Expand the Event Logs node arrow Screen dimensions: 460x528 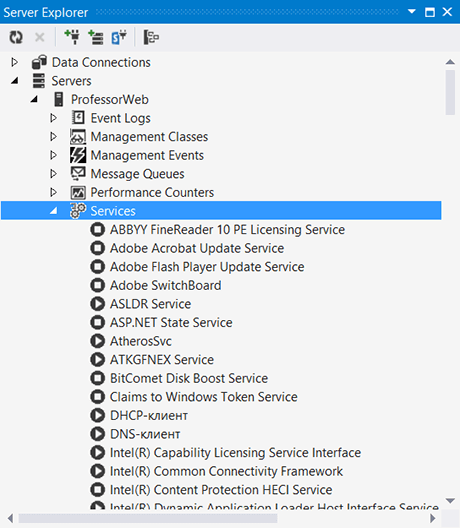pyautogui.click(x=53, y=118)
